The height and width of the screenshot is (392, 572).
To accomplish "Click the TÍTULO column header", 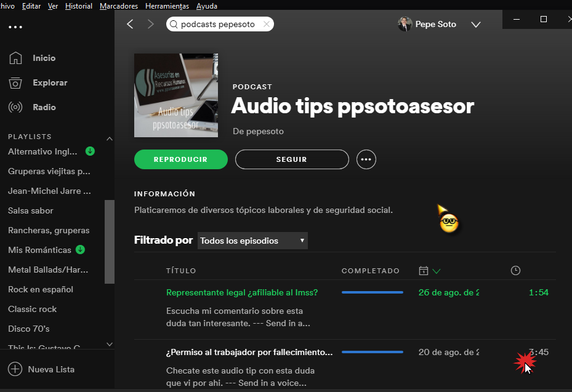I will click(181, 271).
